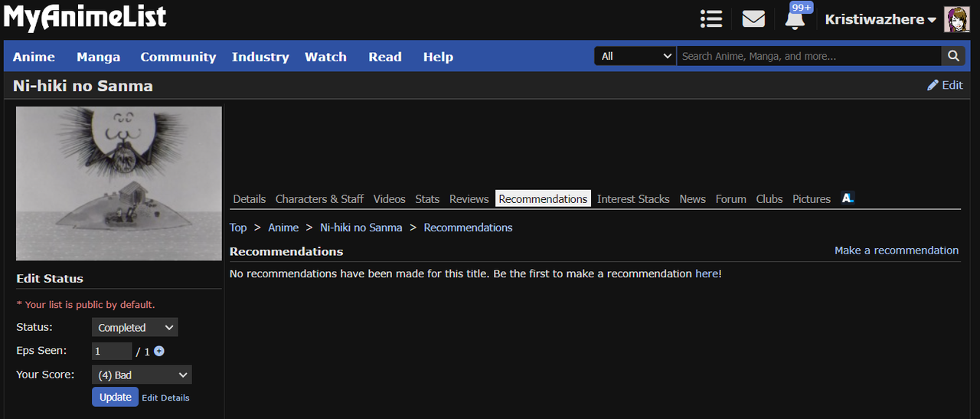This screenshot has height=419, width=980.
Task: Click Recommendations breadcrumb link
Action: 468,228
